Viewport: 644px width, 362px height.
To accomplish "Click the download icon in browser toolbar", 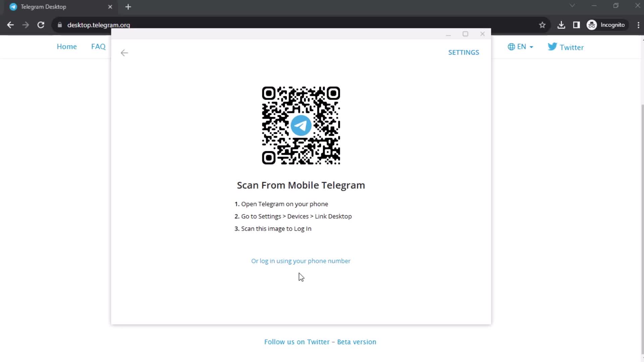I will point(561,25).
